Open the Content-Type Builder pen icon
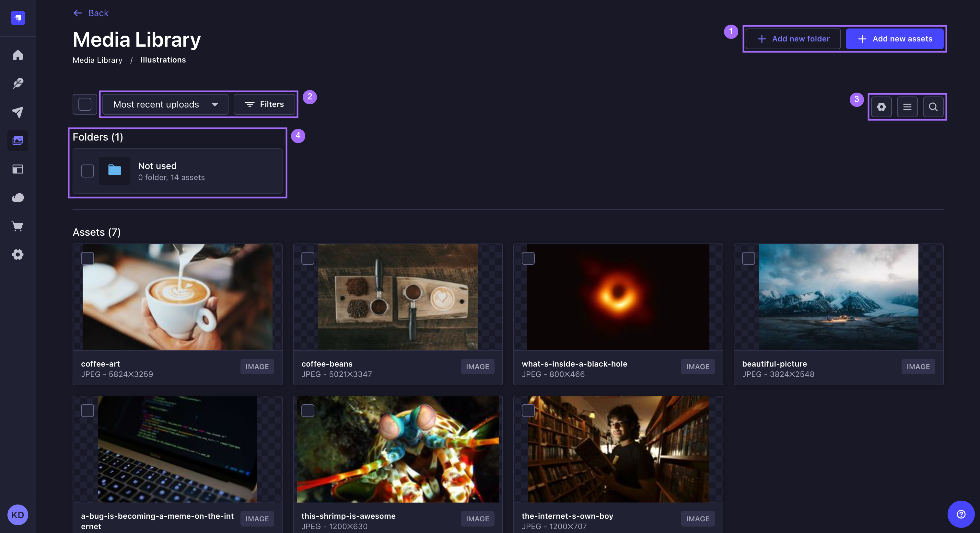980x533 pixels. pos(18,83)
